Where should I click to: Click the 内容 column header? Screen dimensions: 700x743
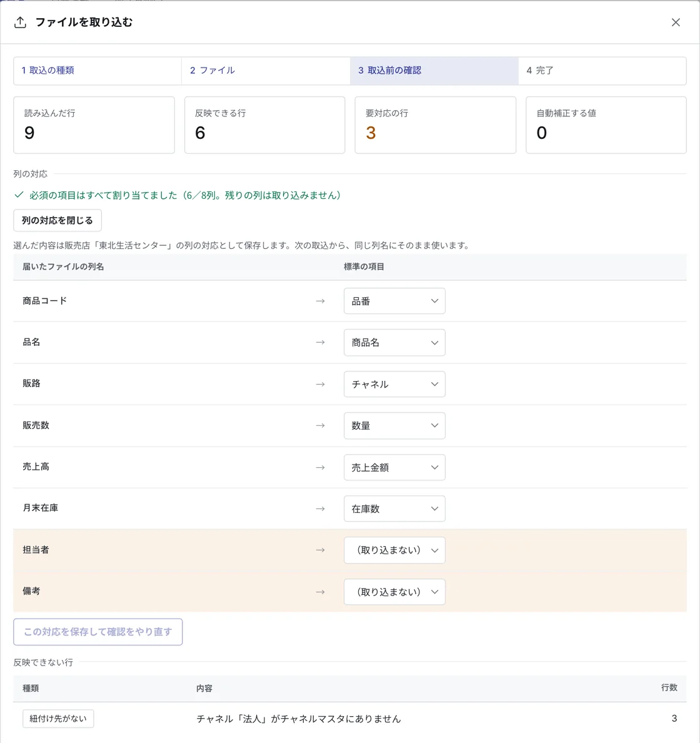pos(204,688)
